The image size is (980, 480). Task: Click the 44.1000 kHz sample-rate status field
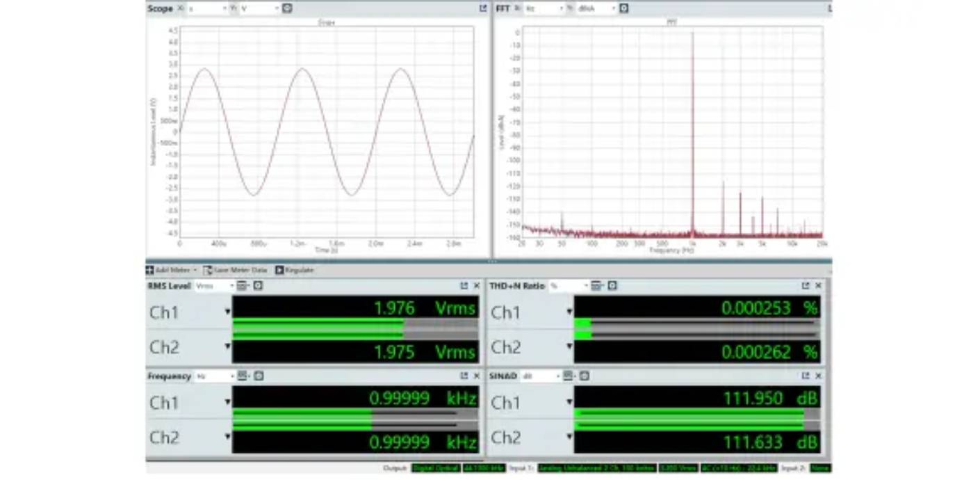click(x=484, y=468)
